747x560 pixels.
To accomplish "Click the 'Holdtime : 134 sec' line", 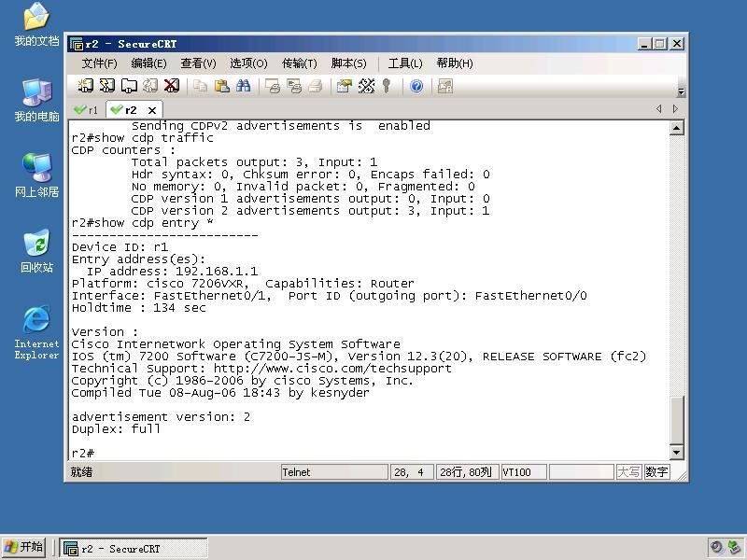I will (138, 308).
